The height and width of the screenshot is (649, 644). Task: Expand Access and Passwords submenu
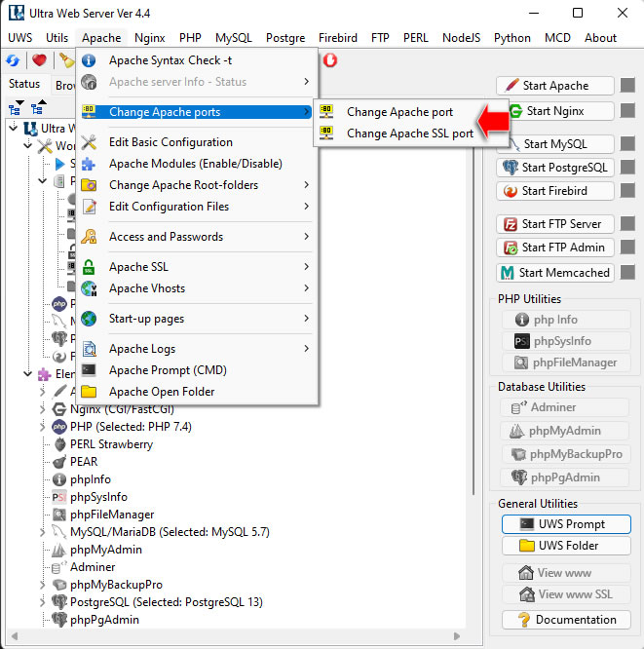pos(197,237)
